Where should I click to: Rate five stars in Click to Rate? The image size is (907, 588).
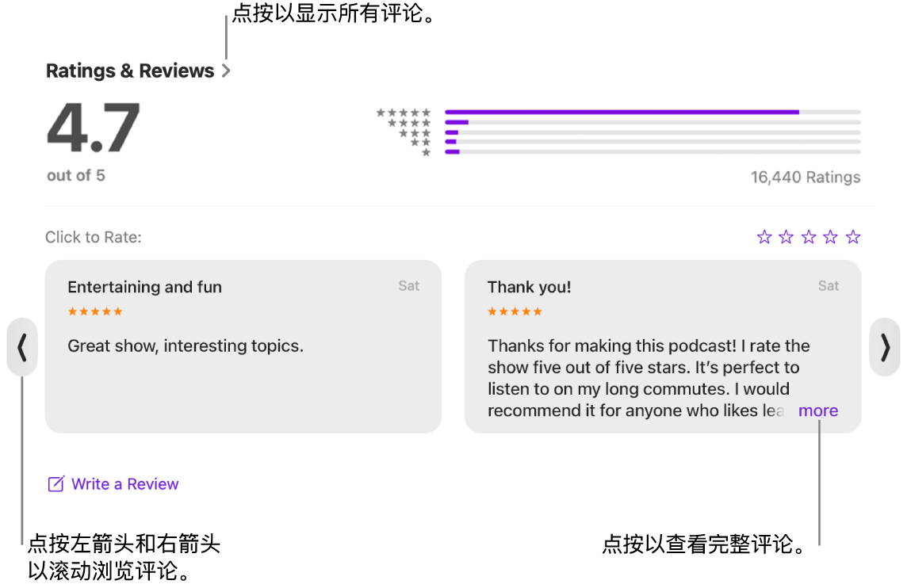[852, 237]
